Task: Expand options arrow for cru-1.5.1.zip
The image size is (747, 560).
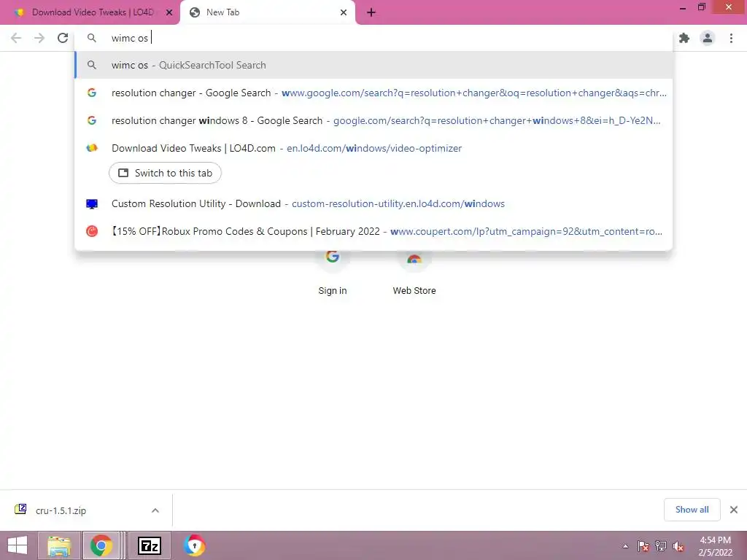Action: (x=155, y=510)
